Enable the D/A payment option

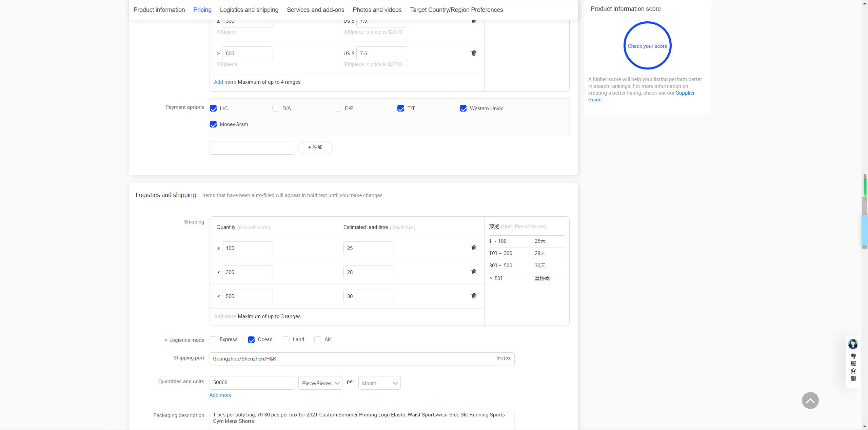click(276, 108)
